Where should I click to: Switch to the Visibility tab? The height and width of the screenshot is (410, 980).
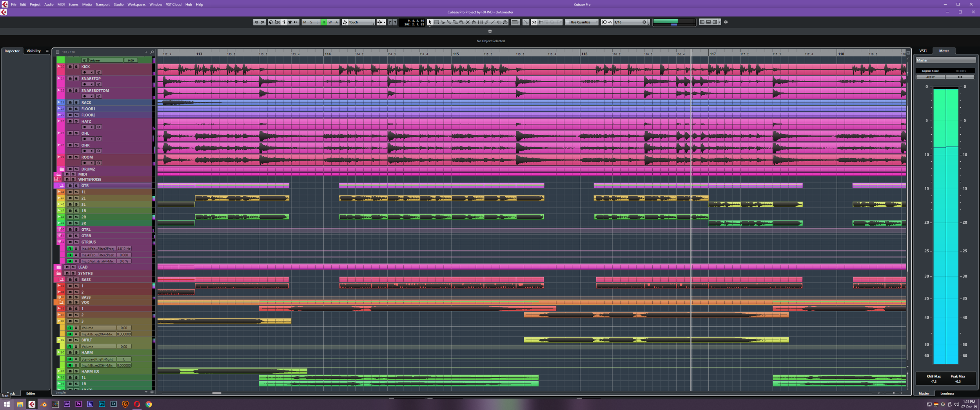pyautogui.click(x=33, y=51)
